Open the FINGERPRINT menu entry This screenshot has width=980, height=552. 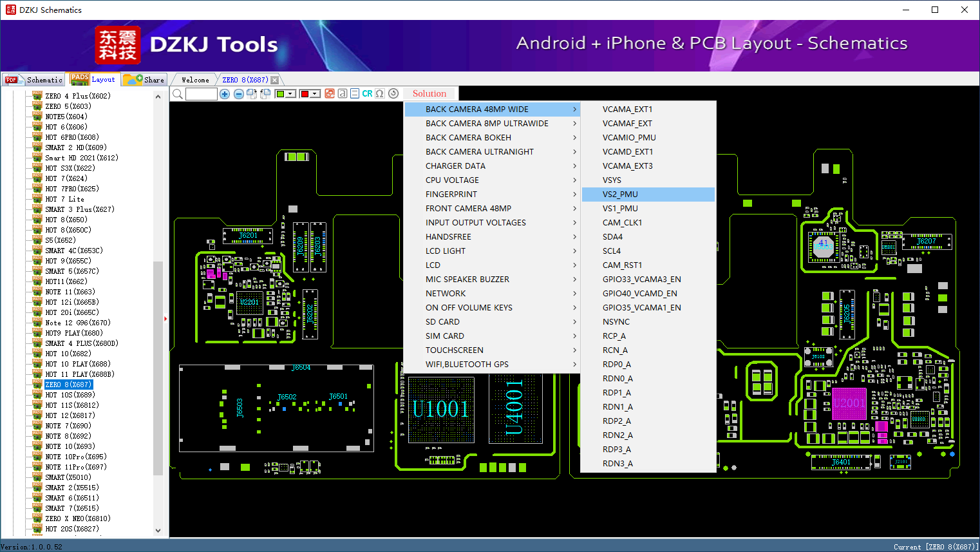(492, 195)
